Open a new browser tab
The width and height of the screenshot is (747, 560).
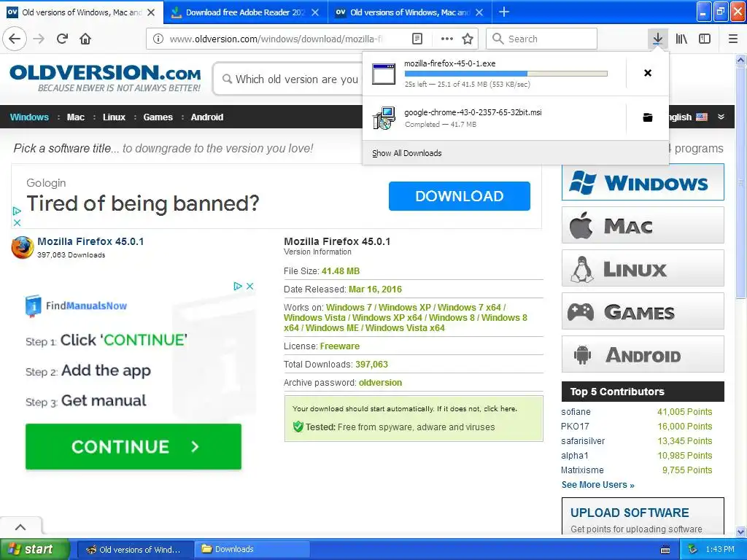[504, 12]
